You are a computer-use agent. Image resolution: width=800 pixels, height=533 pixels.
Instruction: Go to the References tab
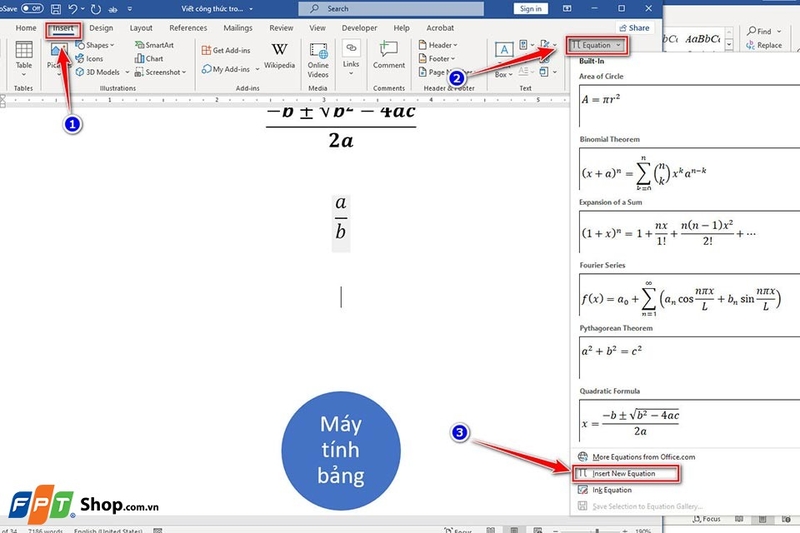click(188, 28)
